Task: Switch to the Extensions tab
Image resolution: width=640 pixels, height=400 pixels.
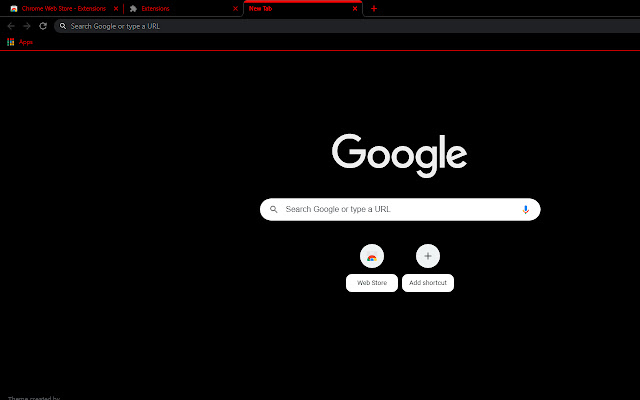Action: tap(183, 9)
